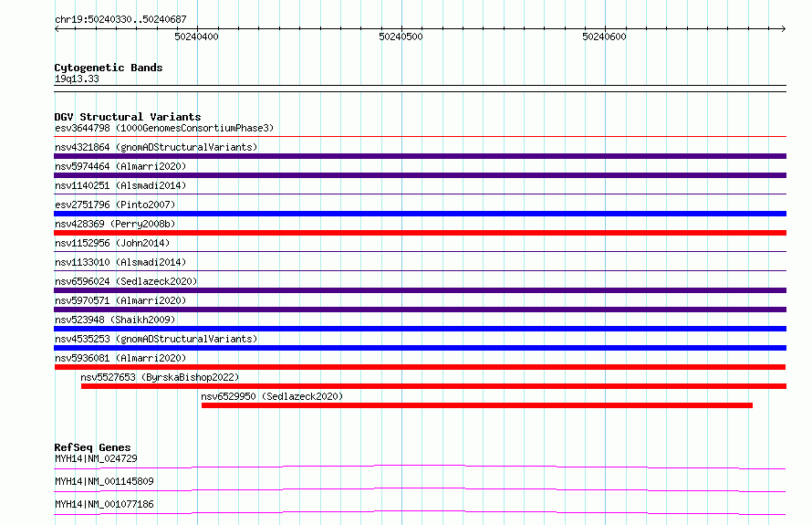Open esv2751796 (Pinto2007) variant label
The width and height of the screenshot is (812, 525).
click(115, 205)
